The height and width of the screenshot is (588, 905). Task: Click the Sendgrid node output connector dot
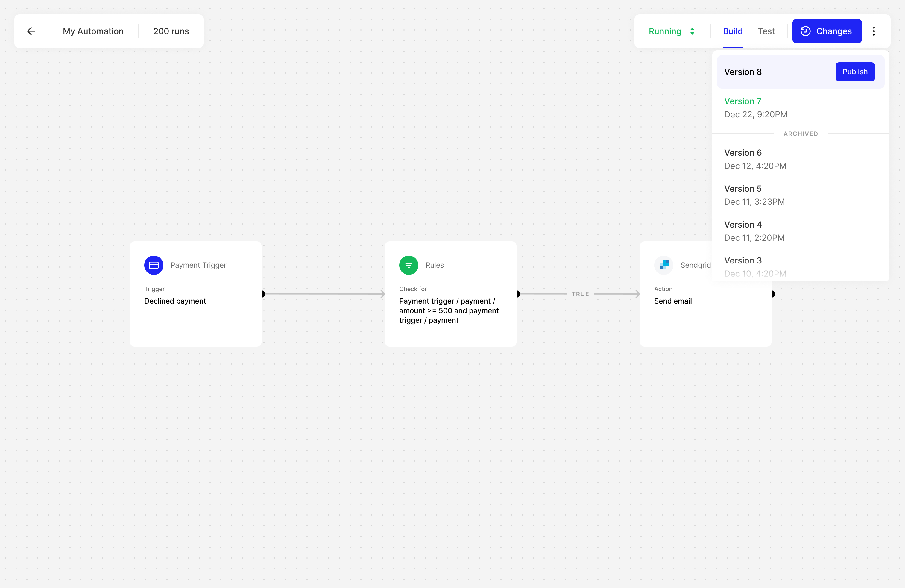[772, 294]
